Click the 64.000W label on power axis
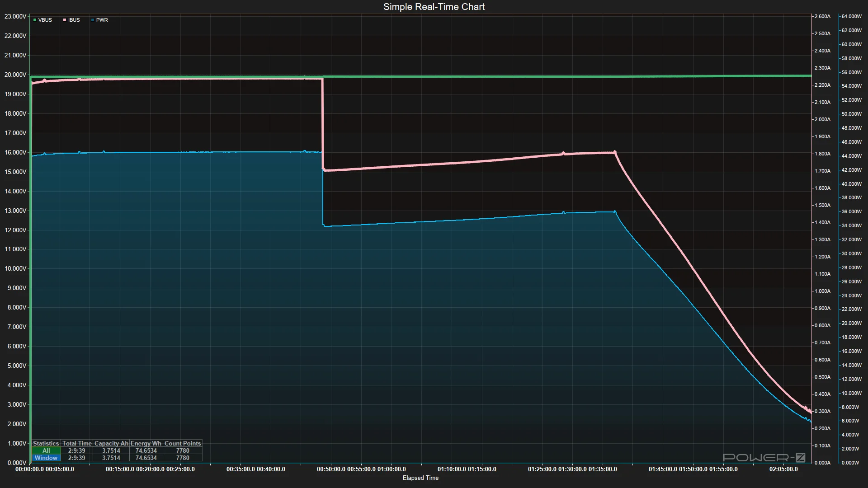The height and width of the screenshot is (488, 868). (x=852, y=16)
